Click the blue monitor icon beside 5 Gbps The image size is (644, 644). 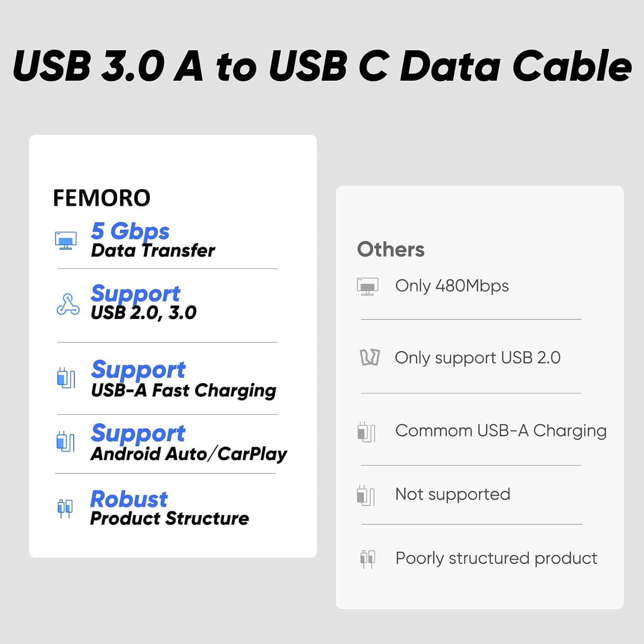click(66, 240)
